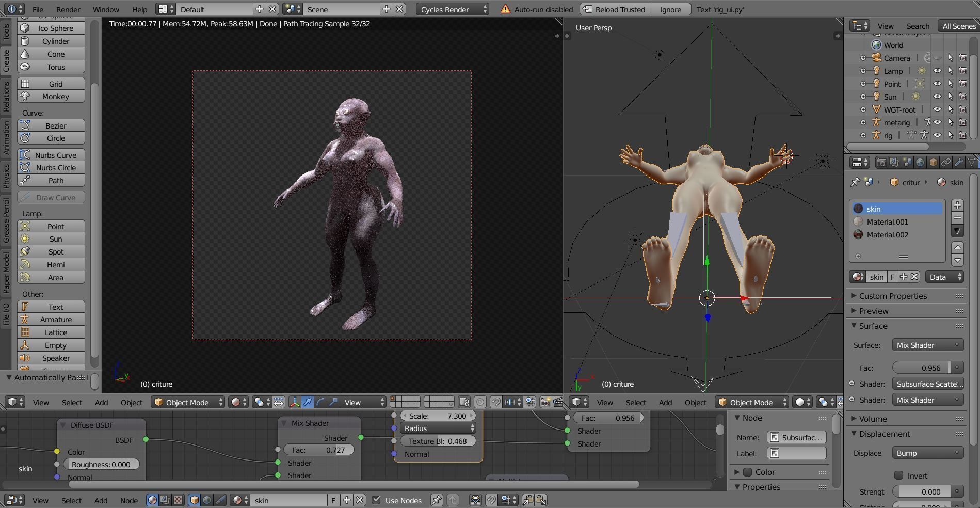Open the Radius falloff dropdown in the node

click(x=438, y=428)
